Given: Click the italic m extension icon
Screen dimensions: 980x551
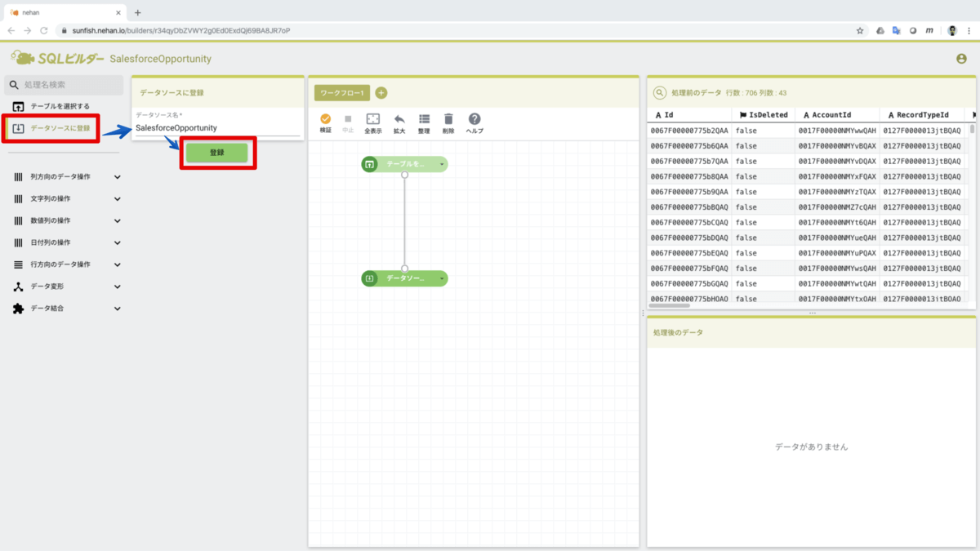Looking at the screenshot, I should tap(929, 30).
